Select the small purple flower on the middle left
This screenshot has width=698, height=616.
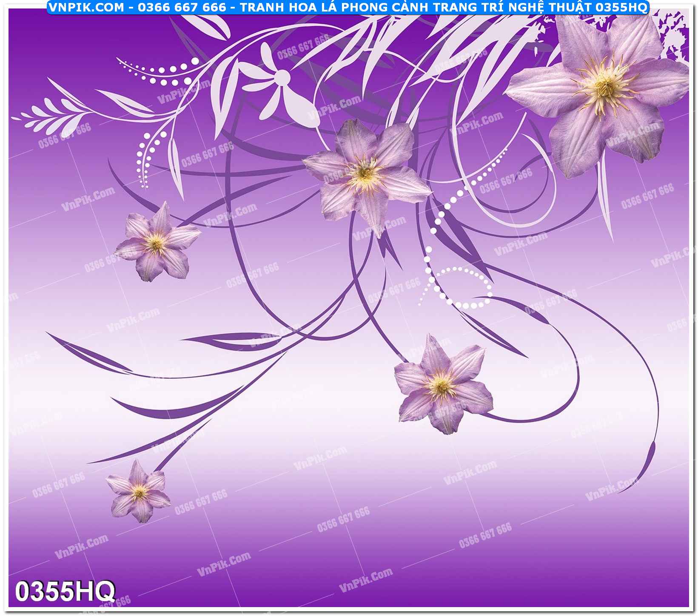pyautogui.click(x=157, y=243)
